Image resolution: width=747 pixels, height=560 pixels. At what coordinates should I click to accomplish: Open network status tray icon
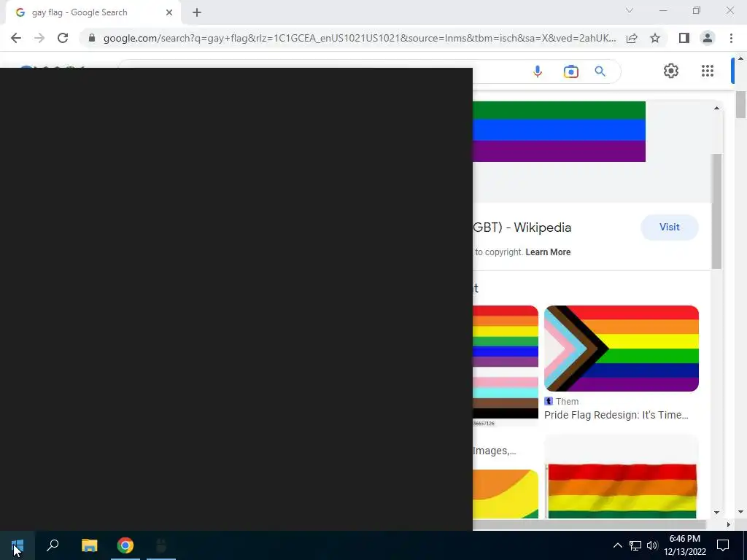tap(635, 545)
